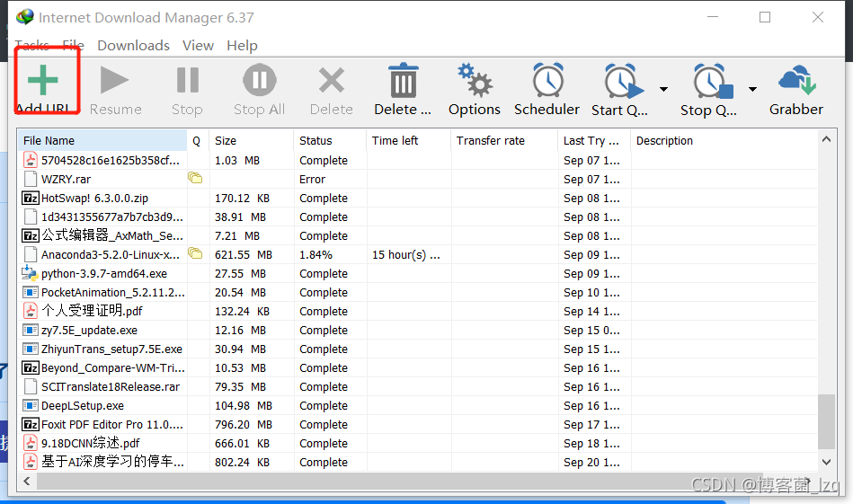Click the 7z icon of Beyond_Compare-WM-Tri

coord(31,368)
